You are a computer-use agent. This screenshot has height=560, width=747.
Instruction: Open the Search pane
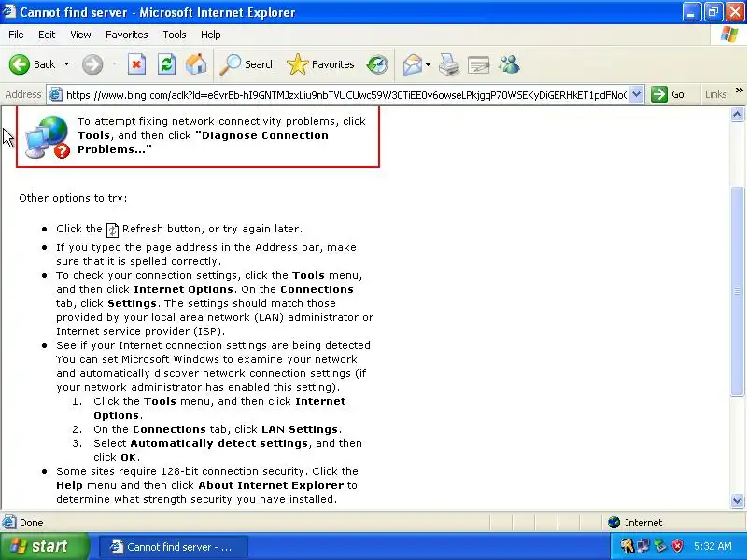coord(247,64)
